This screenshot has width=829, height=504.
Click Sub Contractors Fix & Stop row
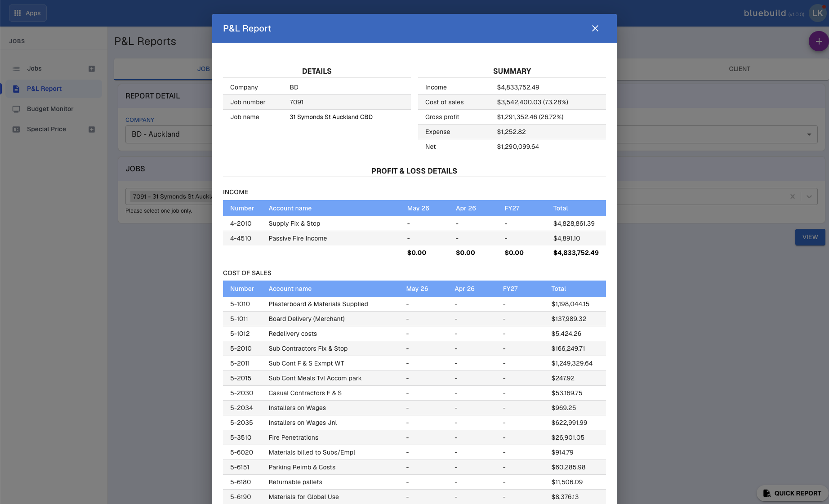coord(414,348)
